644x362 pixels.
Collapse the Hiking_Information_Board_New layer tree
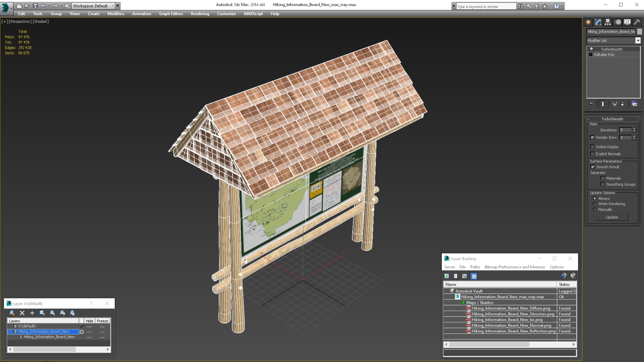tap(10, 332)
